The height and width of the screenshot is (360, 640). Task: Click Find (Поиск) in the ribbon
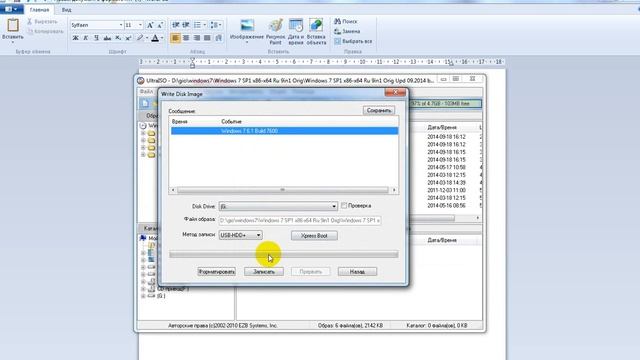click(346, 21)
